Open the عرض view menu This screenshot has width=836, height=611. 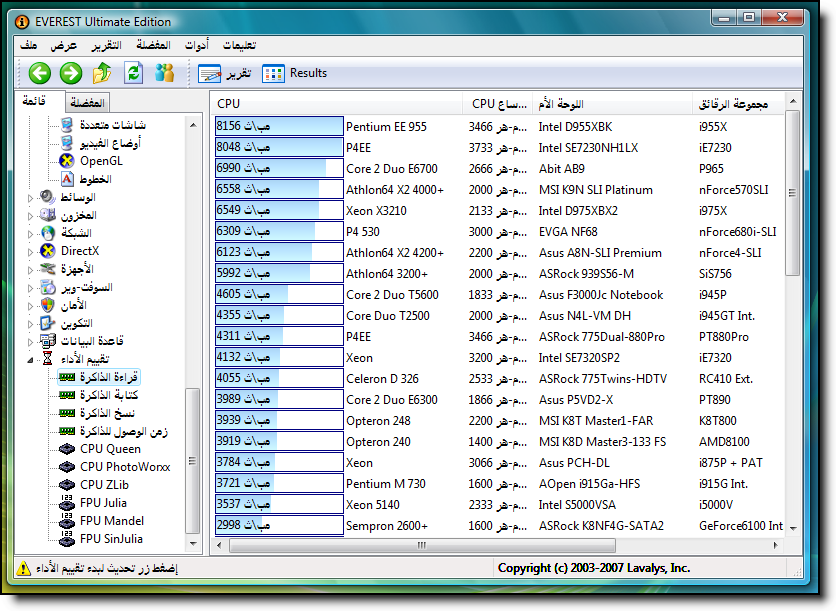pos(63,45)
